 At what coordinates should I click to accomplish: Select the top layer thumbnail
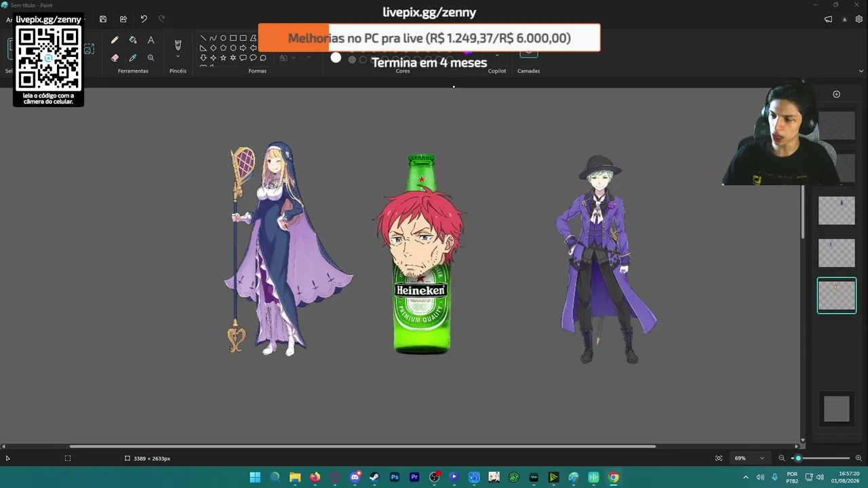837,126
